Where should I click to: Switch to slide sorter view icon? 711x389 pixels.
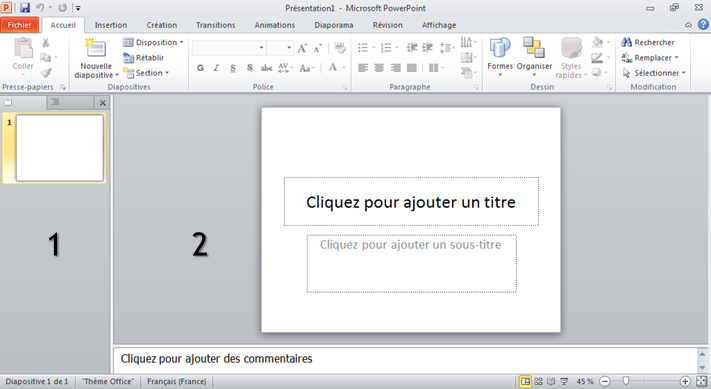[538, 381]
